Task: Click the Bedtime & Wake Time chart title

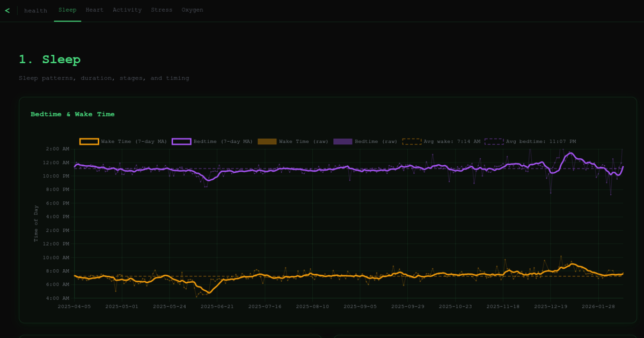Action: (72, 114)
